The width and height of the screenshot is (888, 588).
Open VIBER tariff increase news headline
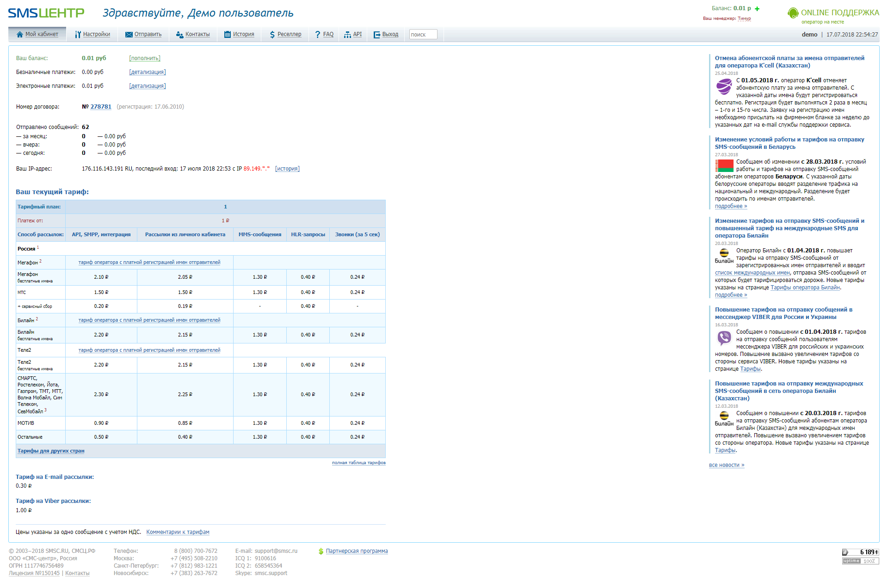pyautogui.click(x=783, y=313)
